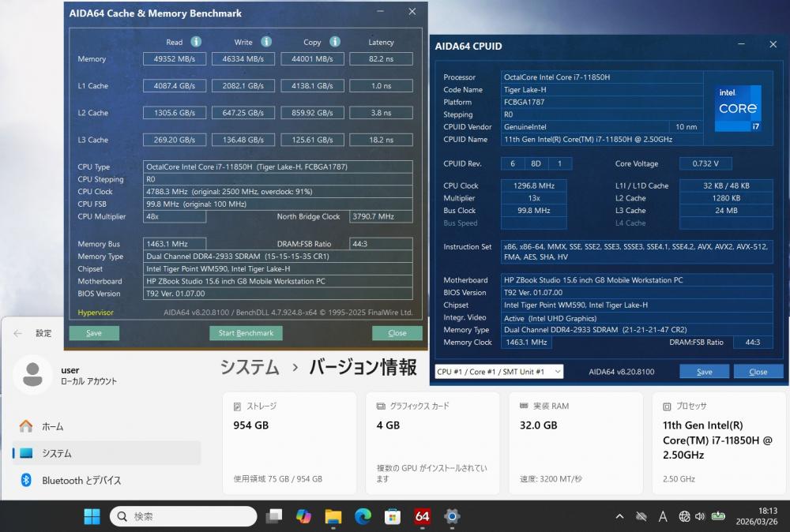Open the CPU core selector dropdown
This screenshot has height=532, width=790.
(498, 372)
